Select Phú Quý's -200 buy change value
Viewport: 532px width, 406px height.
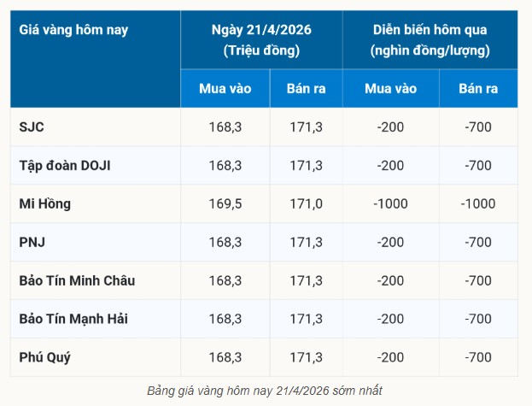tap(391, 357)
